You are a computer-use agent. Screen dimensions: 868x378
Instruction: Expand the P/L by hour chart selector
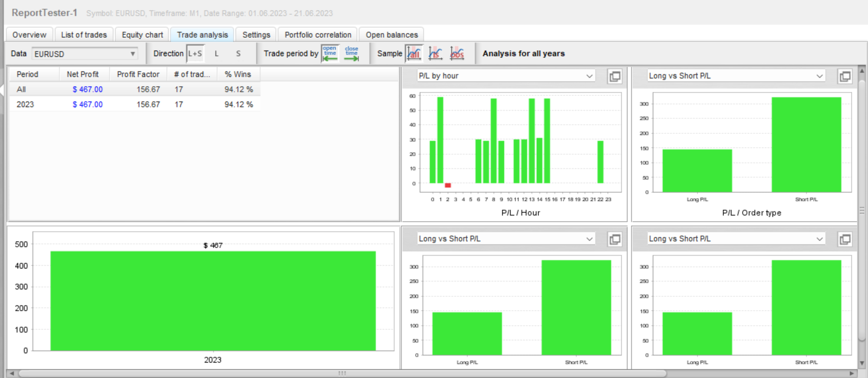506,76
